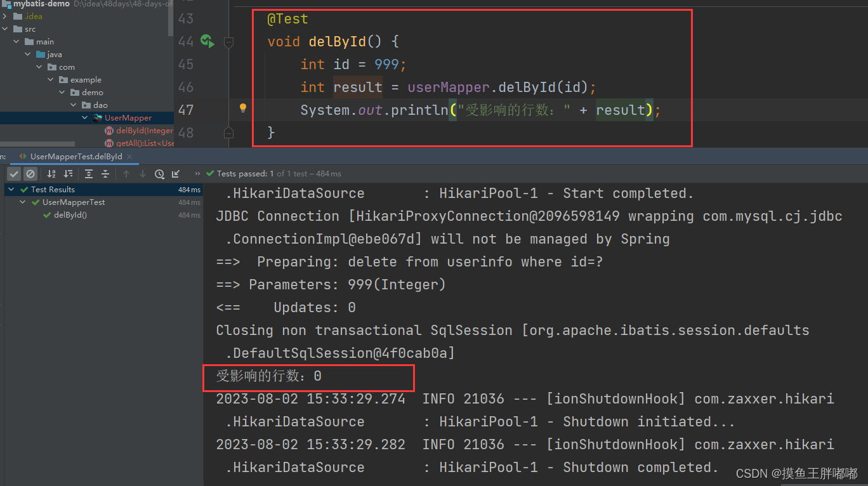This screenshot has height=486, width=868.
Task: Click 'Shutdown completed.' log line
Action: pos(472,468)
